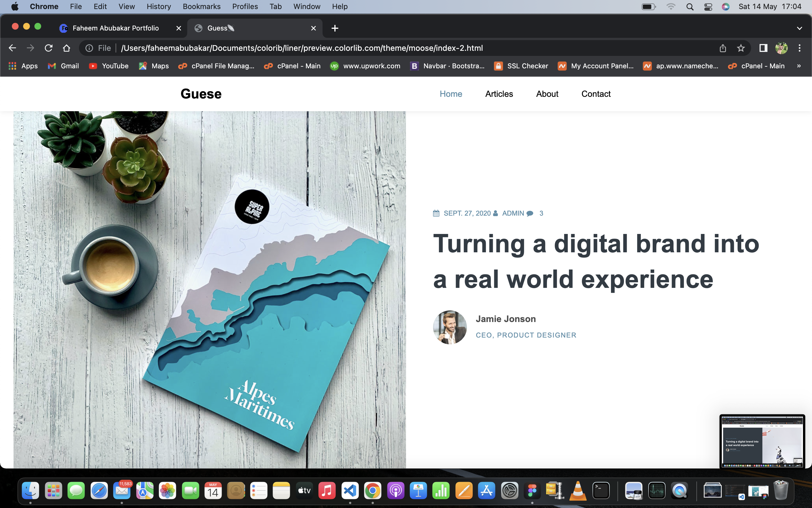
Task: Toggle Chrome side panel icon
Action: click(x=763, y=48)
